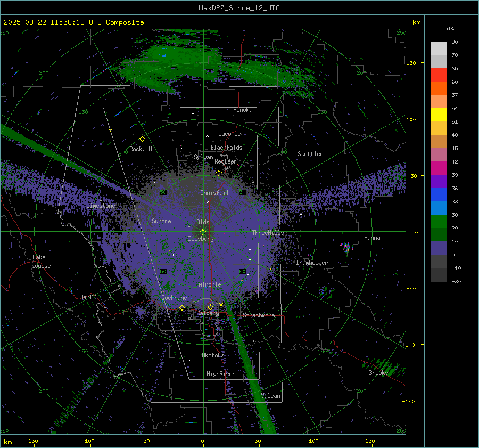
Task: Pick the blue 33-36 dBZ legend swatch
Action: pos(439,195)
